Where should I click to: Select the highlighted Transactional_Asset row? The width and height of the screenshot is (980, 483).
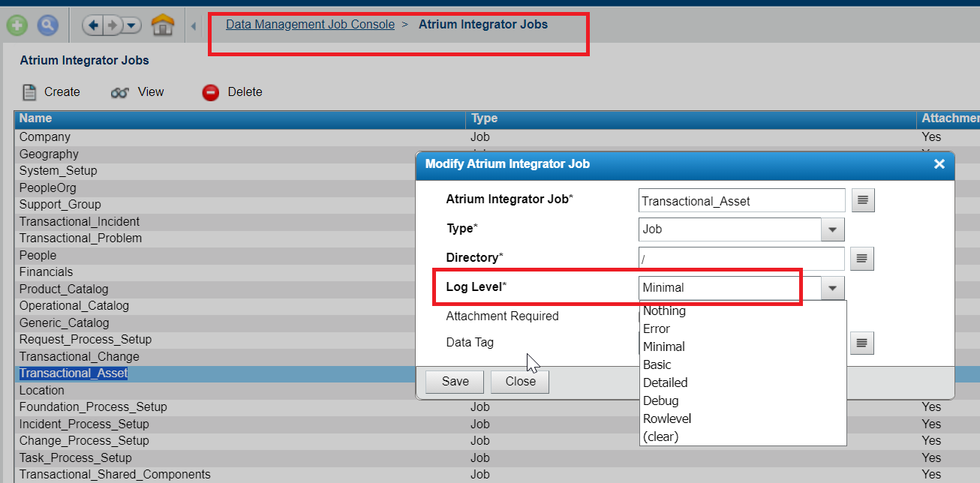[x=216, y=373]
